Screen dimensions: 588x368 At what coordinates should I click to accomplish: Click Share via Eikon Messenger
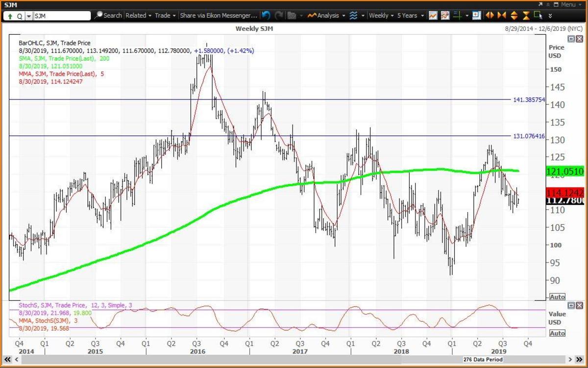pyautogui.click(x=218, y=16)
